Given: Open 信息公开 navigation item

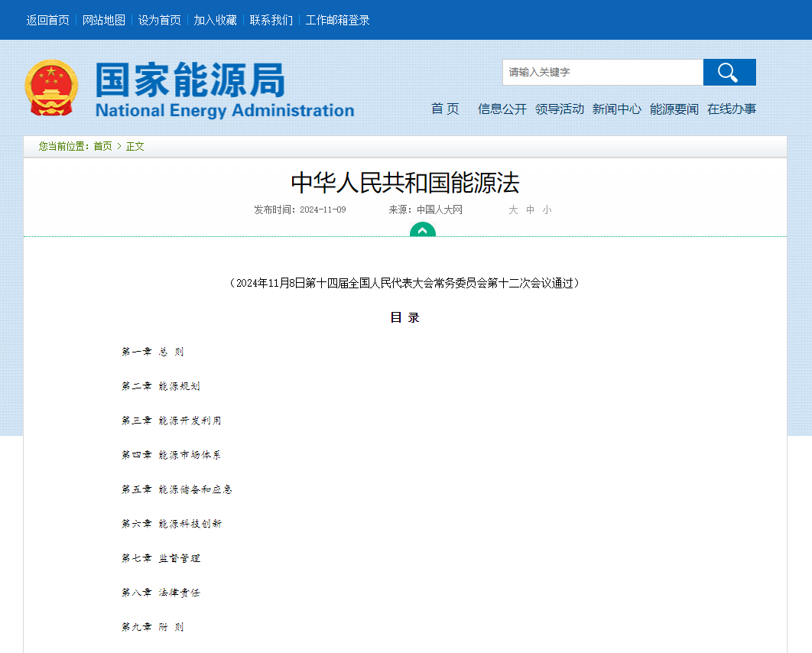Looking at the screenshot, I should [x=502, y=109].
